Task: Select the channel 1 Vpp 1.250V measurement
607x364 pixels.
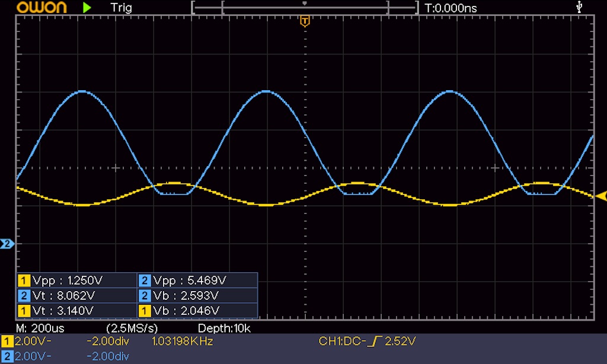Action: pos(77,280)
